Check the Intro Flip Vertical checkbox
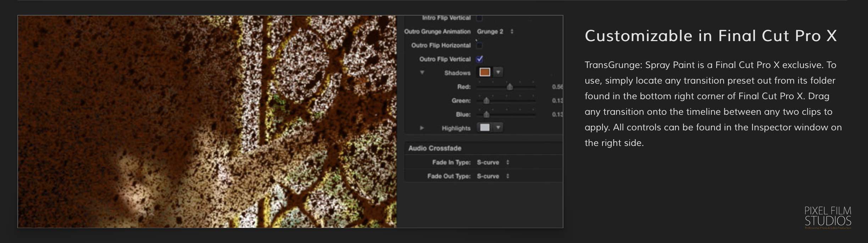 (479, 18)
